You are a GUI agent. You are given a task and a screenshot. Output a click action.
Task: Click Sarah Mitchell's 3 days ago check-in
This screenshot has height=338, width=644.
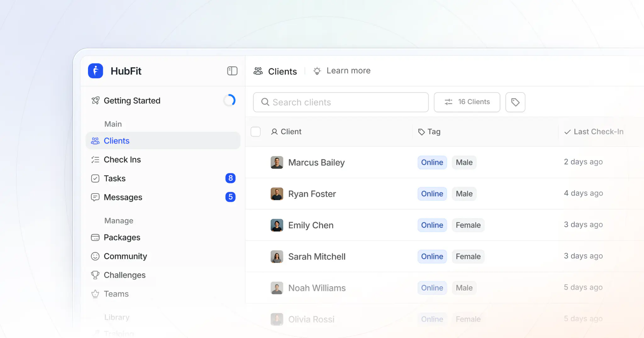[x=583, y=256]
